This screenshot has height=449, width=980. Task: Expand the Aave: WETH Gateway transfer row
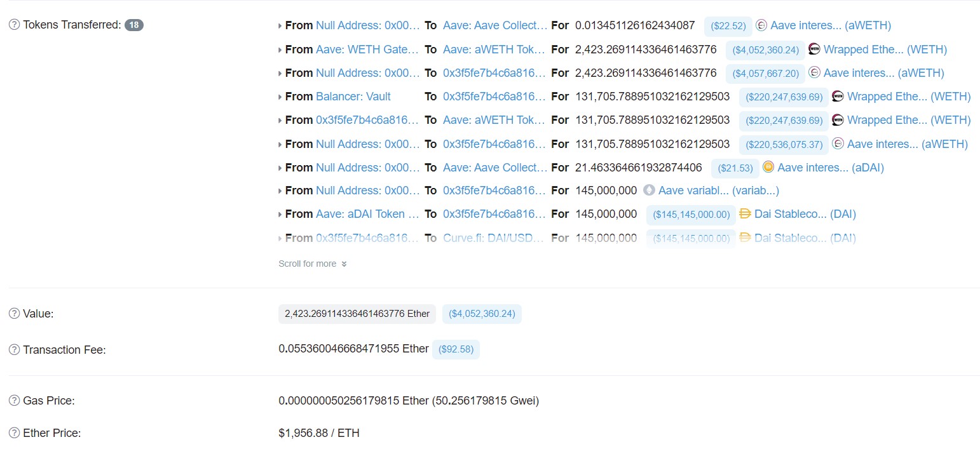280,50
